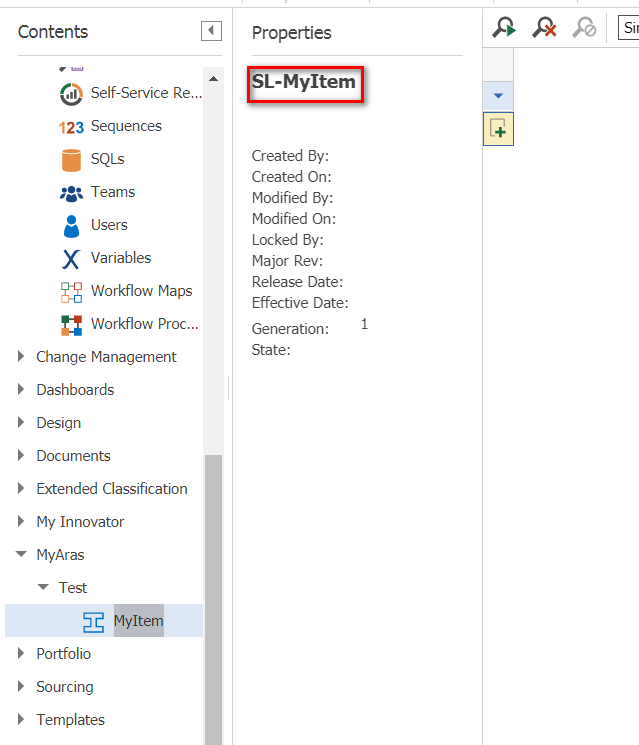The width and height of the screenshot is (639, 745).
Task: Expand the Change Management node
Action: click(20, 356)
